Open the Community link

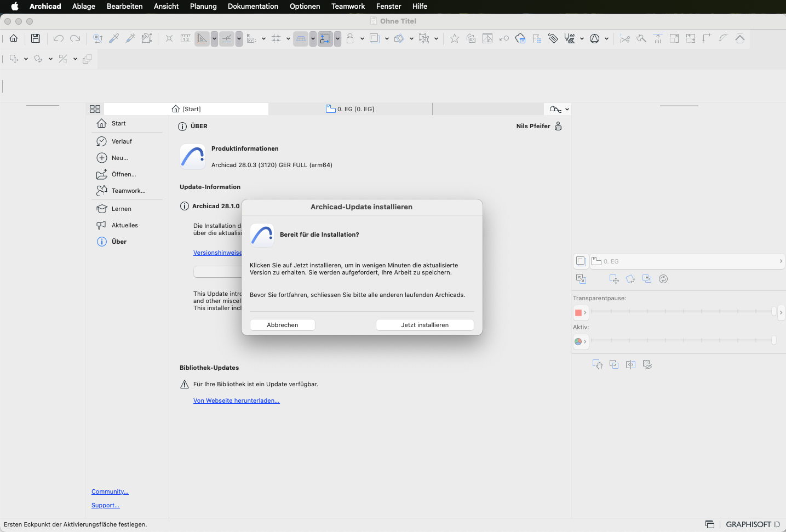point(110,491)
